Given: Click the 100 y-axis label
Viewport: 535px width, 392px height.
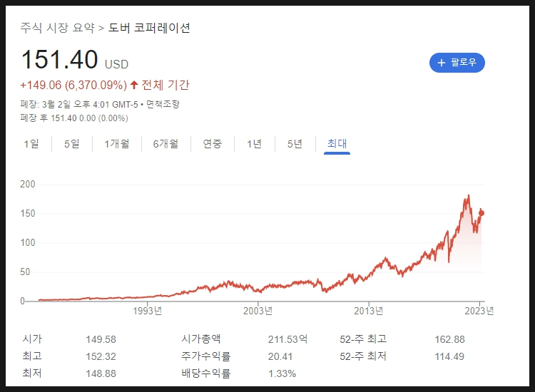Looking at the screenshot, I should 28,243.
